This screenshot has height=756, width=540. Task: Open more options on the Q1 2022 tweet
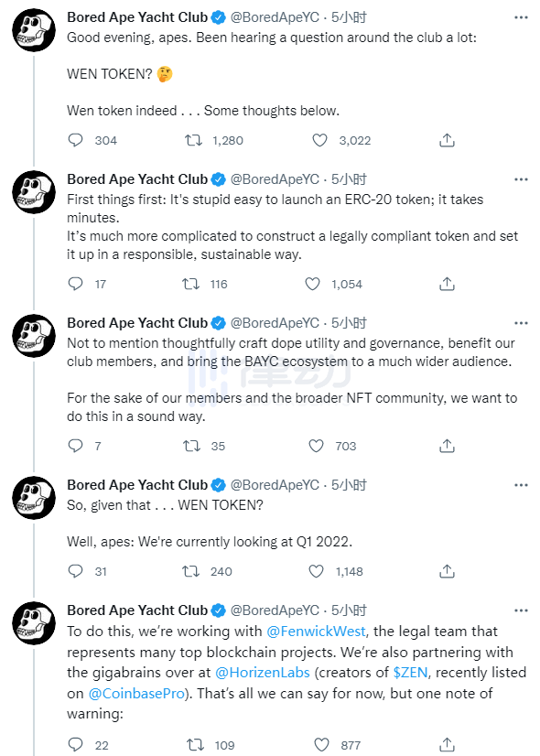[x=521, y=485]
